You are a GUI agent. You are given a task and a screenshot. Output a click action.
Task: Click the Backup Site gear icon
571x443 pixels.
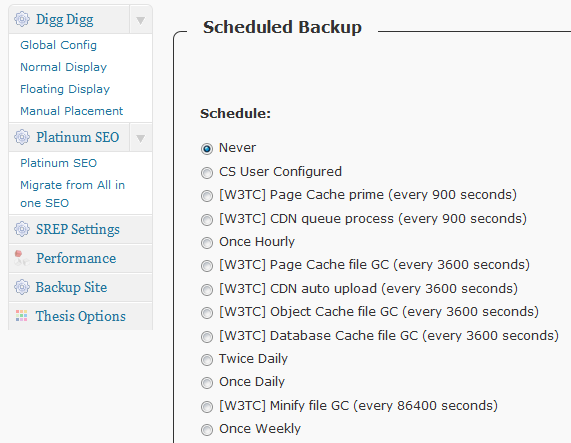(x=22, y=287)
